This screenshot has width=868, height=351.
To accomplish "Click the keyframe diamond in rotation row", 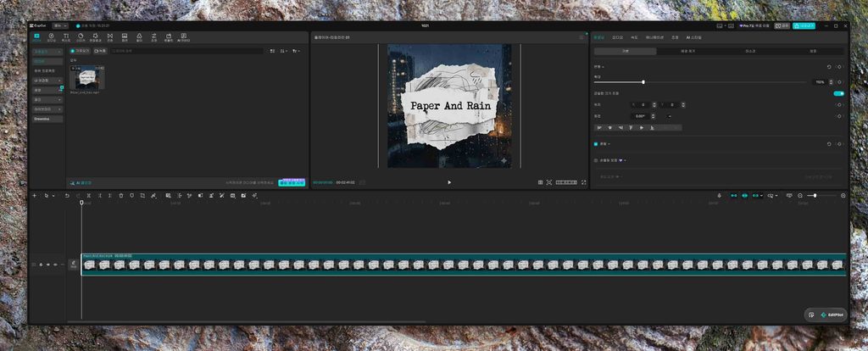I will click(x=839, y=116).
